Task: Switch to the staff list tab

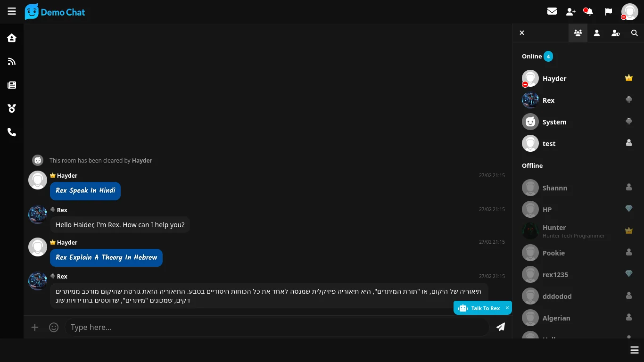Action: (616, 33)
